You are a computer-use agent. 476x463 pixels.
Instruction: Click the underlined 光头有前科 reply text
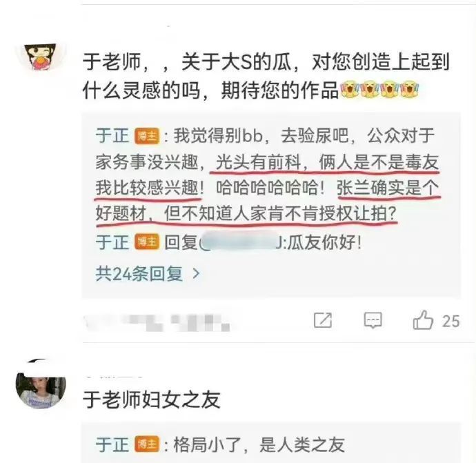258,162
